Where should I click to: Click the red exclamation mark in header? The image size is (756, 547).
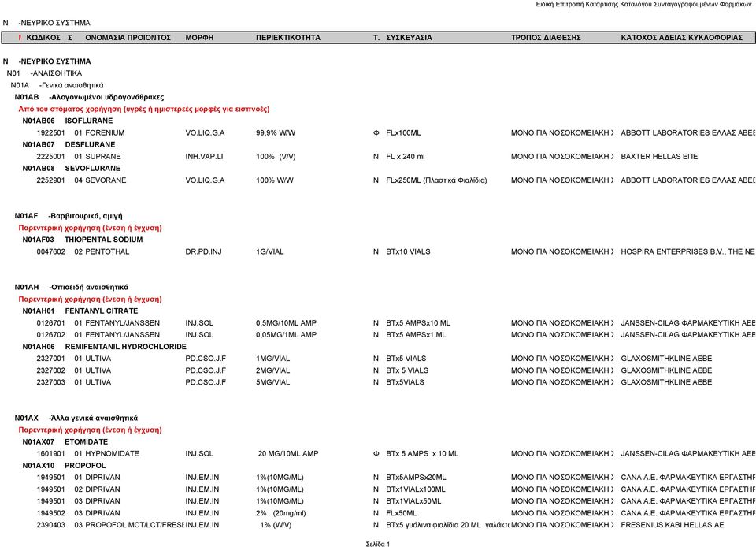(20, 38)
